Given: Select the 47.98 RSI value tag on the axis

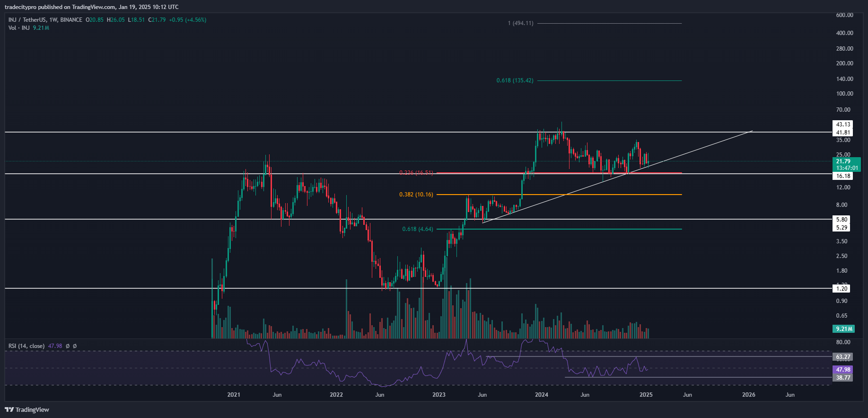Looking at the screenshot, I should (842, 370).
